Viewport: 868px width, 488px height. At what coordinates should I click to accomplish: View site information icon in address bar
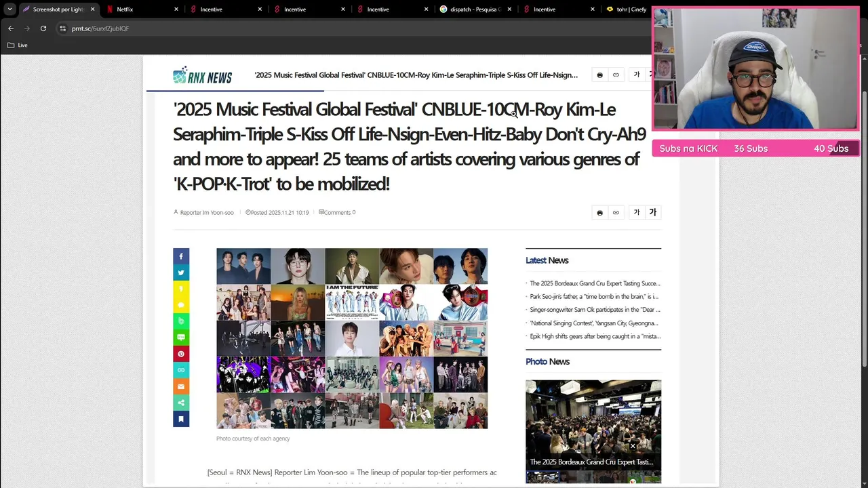(62, 28)
